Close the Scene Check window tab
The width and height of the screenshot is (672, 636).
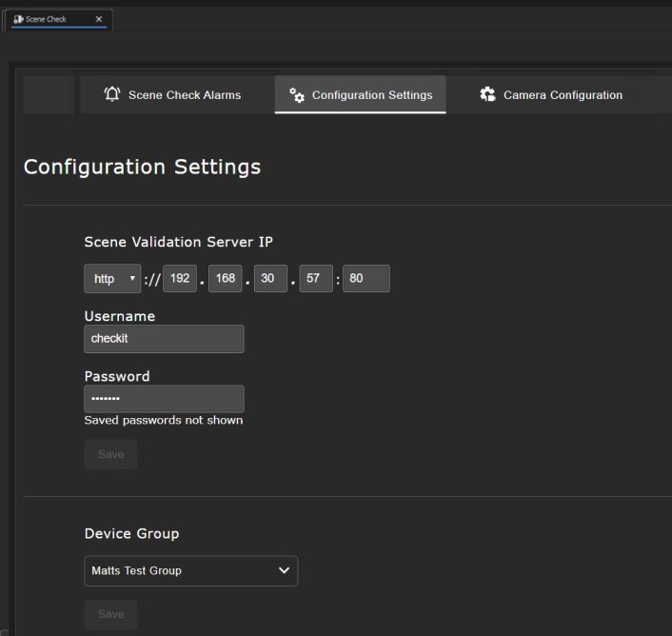99,19
